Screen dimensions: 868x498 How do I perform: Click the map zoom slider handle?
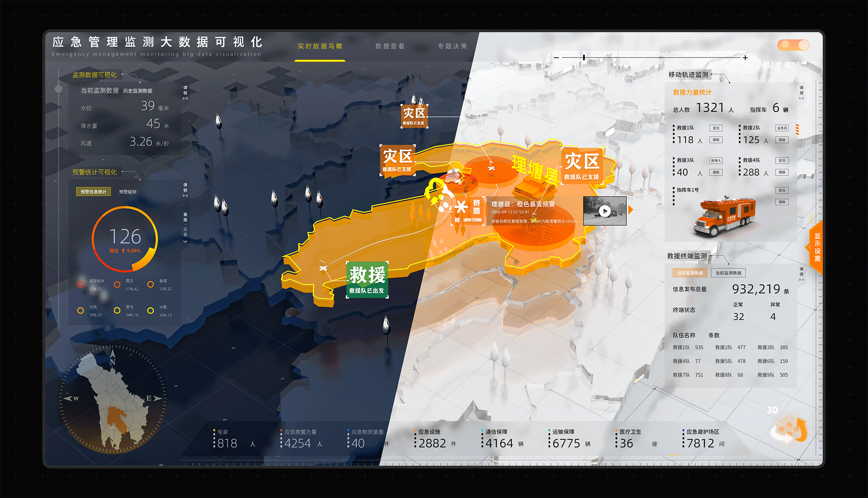(584, 58)
